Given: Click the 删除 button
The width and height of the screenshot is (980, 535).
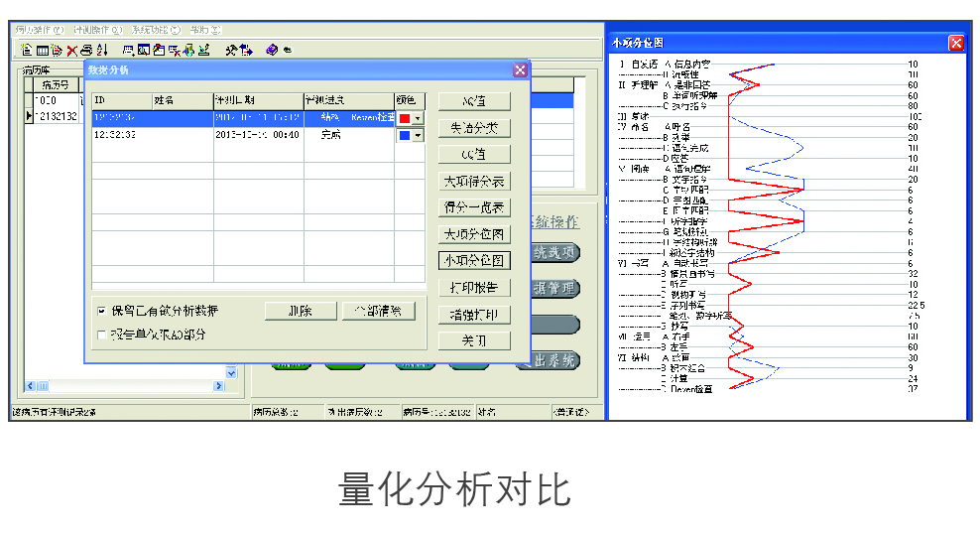Looking at the screenshot, I should [301, 311].
